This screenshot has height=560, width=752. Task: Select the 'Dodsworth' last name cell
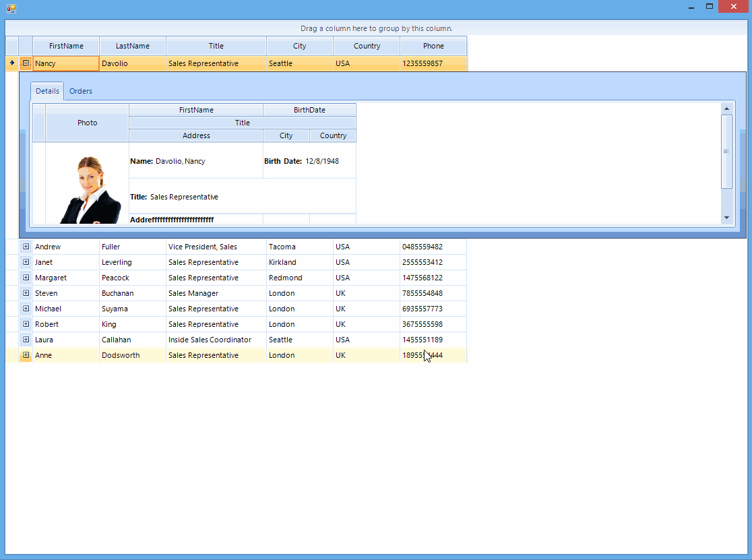pos(133,355)
